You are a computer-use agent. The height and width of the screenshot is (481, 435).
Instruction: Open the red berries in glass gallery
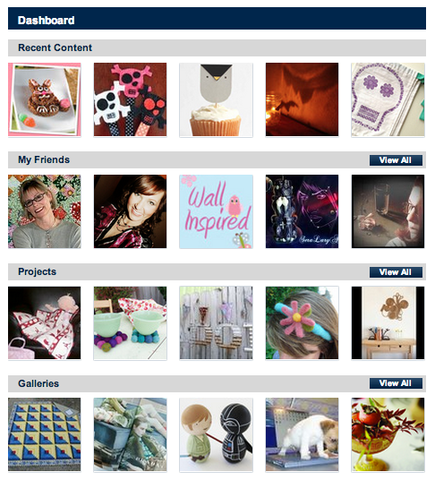[388, 435]
